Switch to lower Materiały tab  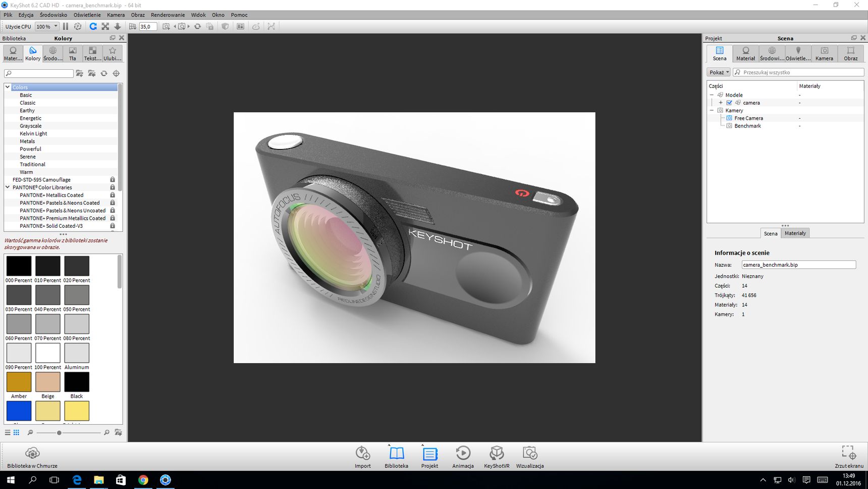(x=795, y=233)
